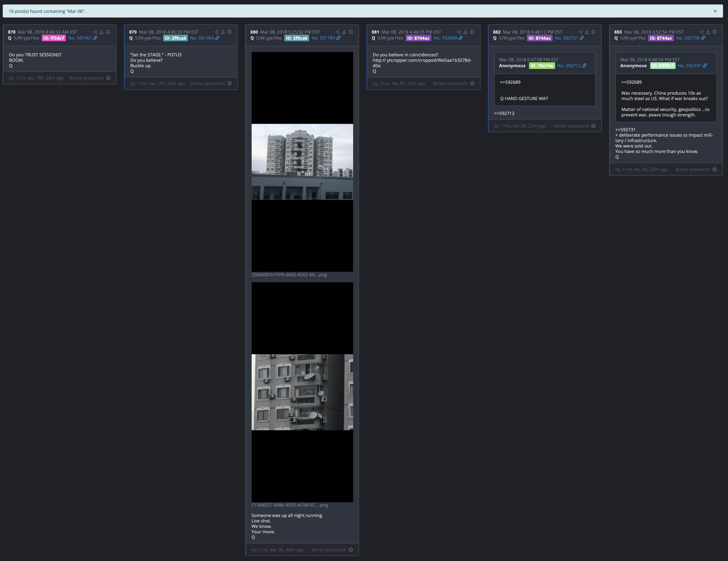728x561 pixels.
Task: Share post 880 via its share icon
Action: point(338,32)
